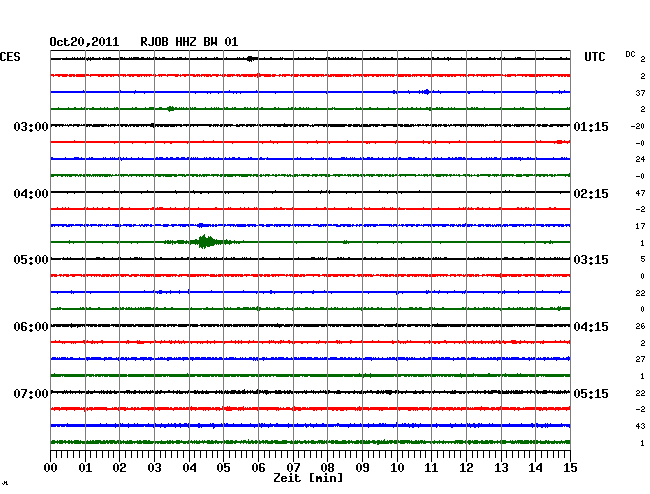Viewport: 650px width, 494px height.
Task: Click the DC value 17
Action: click(x=640, y=226)
